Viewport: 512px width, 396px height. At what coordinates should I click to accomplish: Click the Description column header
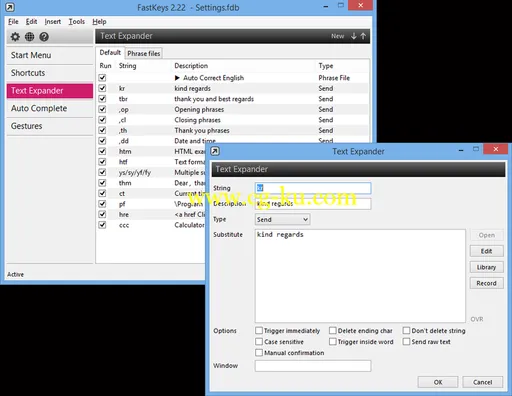point(191,66)
